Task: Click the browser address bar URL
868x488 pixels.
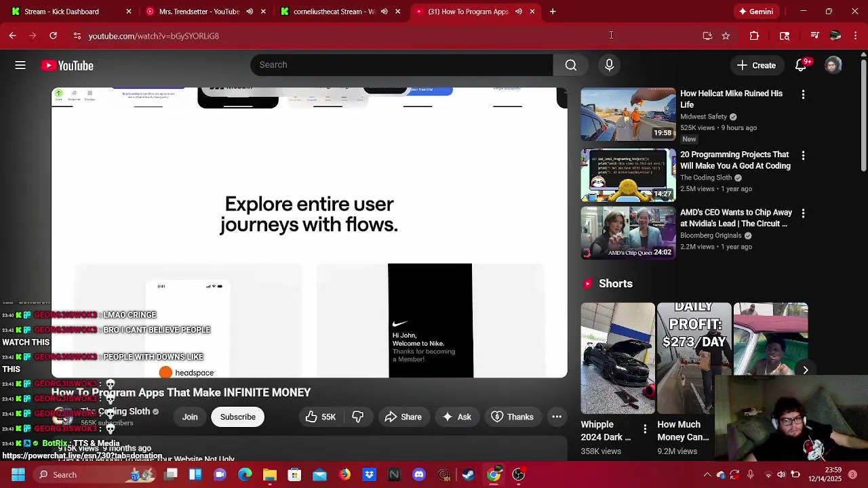Action: (x=153, y=36)
